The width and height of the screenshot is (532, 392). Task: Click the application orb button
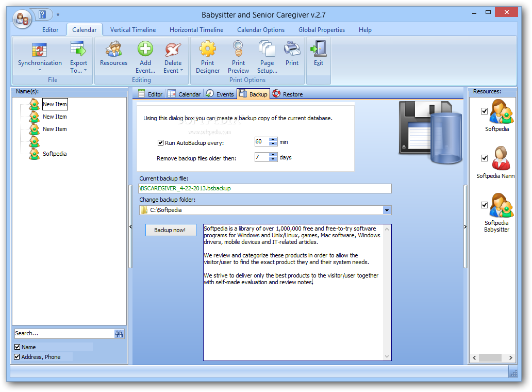tap(22, 19)
